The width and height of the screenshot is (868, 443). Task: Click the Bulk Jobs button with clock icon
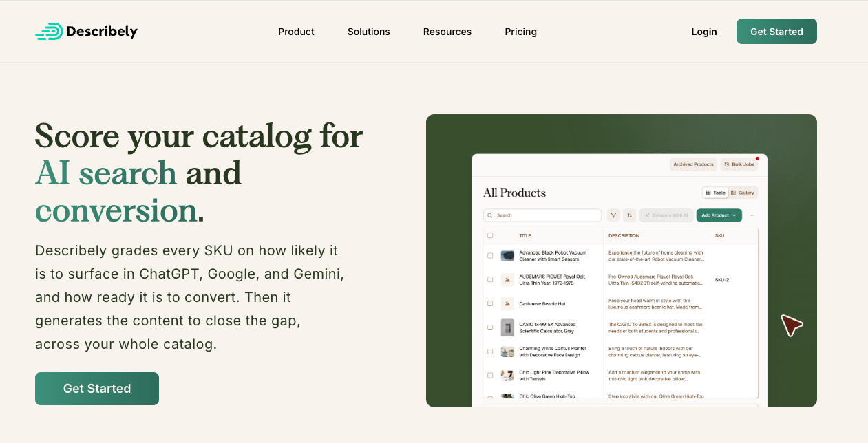pyautogui.click(x=739, y=164)
